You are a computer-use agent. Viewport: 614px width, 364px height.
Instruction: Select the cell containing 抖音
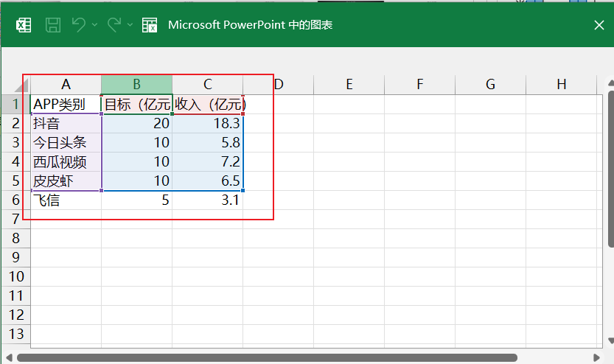pyautogui.click(x=66, y=123)
